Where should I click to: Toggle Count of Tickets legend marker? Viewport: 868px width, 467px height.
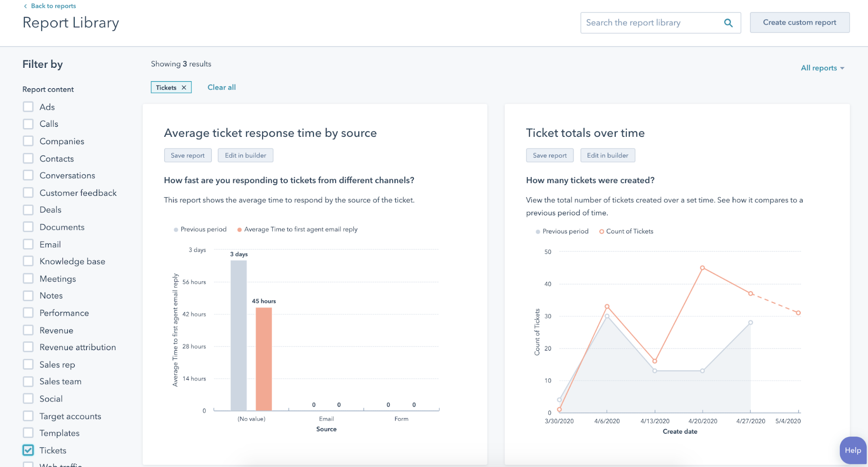[601, 232]
